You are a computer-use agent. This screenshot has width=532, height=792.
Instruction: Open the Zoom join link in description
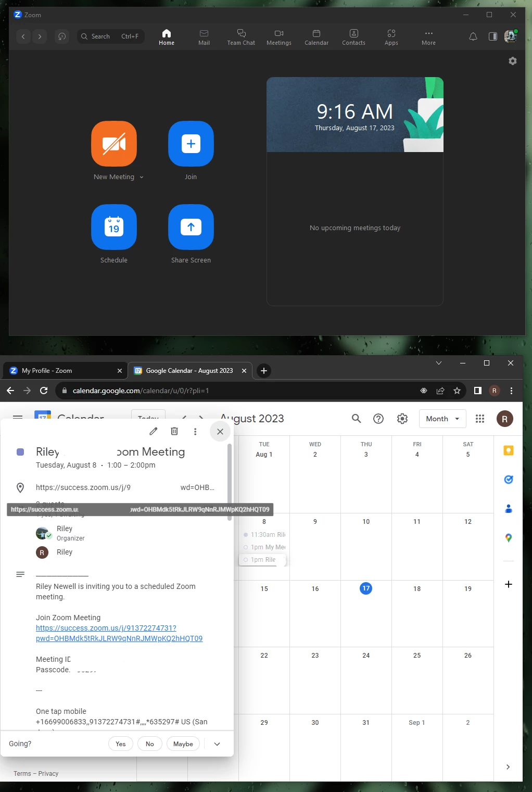click(119, 633)
